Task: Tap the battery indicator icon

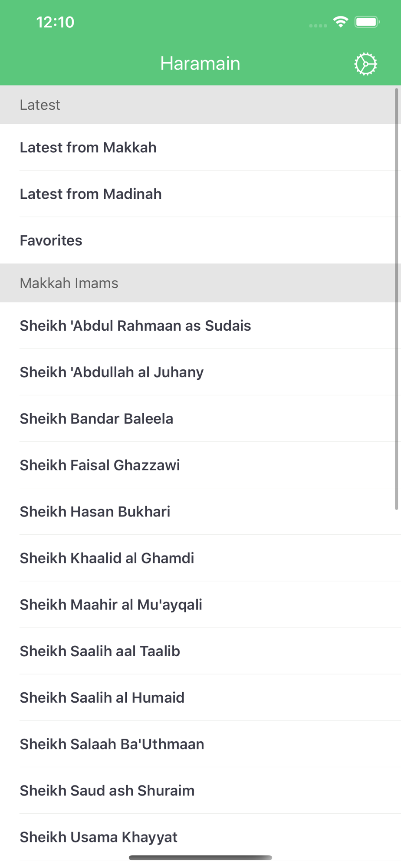Action: 367,22
